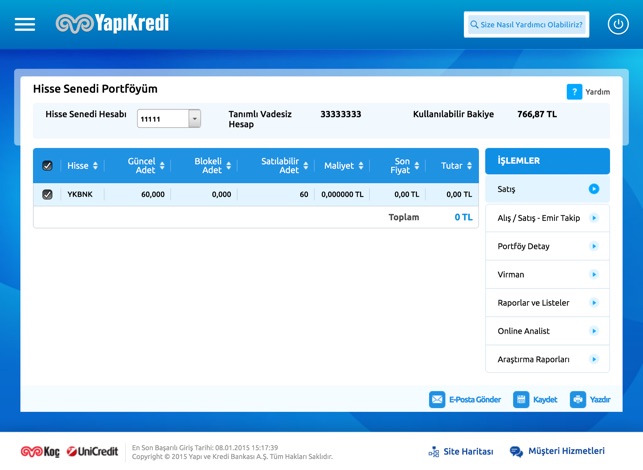Click the Satış arrow icon
The image size is (643, 470).
(x=594, y=189)
